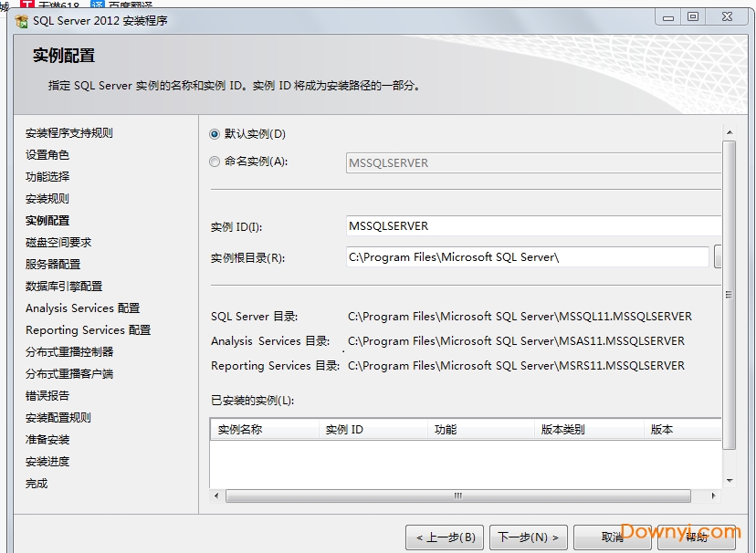Click the 实例根目录 path field
The image size is (756, 553).
tap(527, 257)
